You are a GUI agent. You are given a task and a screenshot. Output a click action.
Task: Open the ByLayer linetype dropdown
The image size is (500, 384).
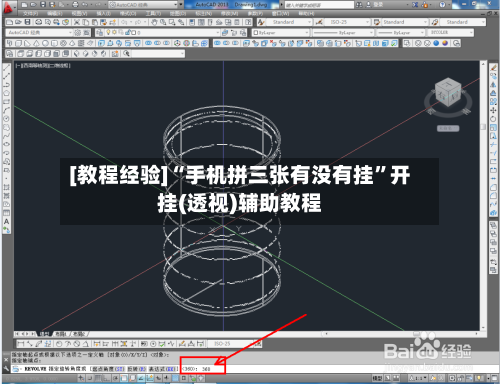click(342, 33)
